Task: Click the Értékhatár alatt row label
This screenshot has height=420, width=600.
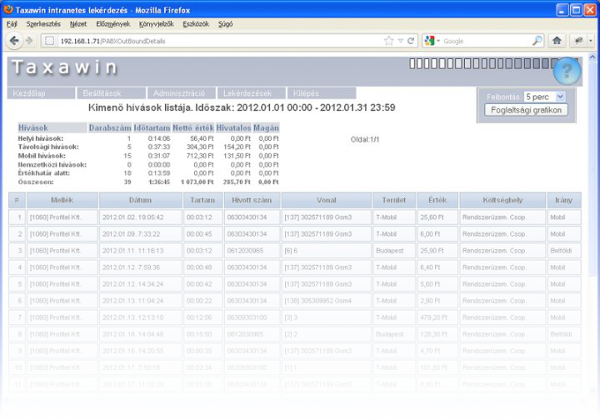Action: click(x=44, y=173)
